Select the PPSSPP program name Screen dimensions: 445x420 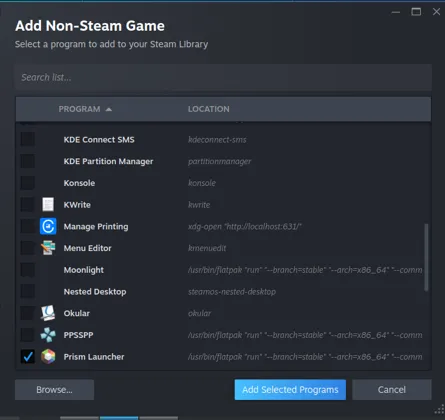(x=78, y=335)
